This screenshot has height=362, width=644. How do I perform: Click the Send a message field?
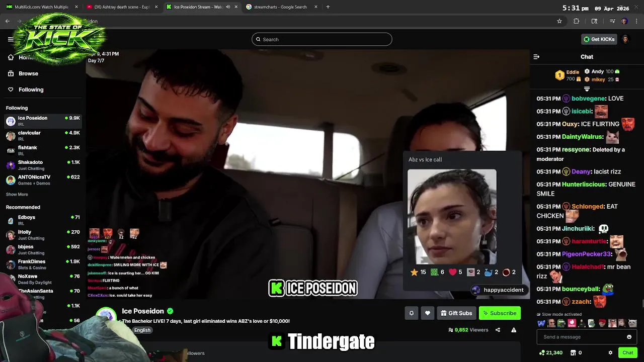click(587, 337)
